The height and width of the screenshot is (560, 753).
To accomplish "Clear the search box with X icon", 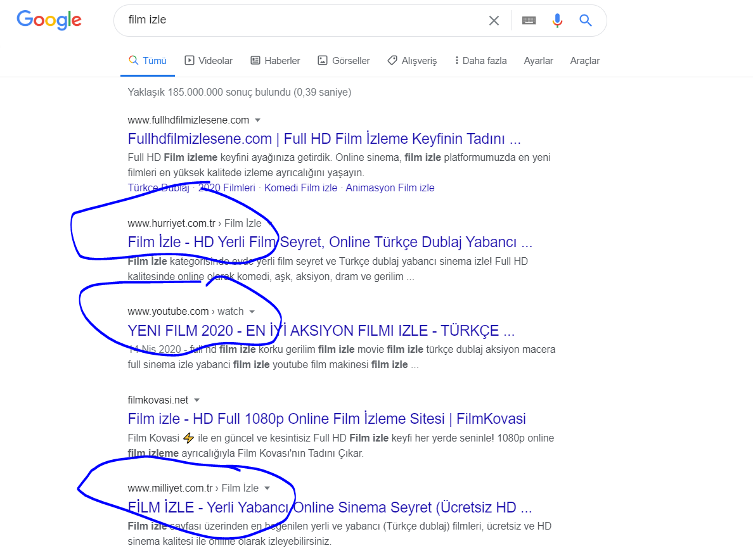I will coord(494,21).
